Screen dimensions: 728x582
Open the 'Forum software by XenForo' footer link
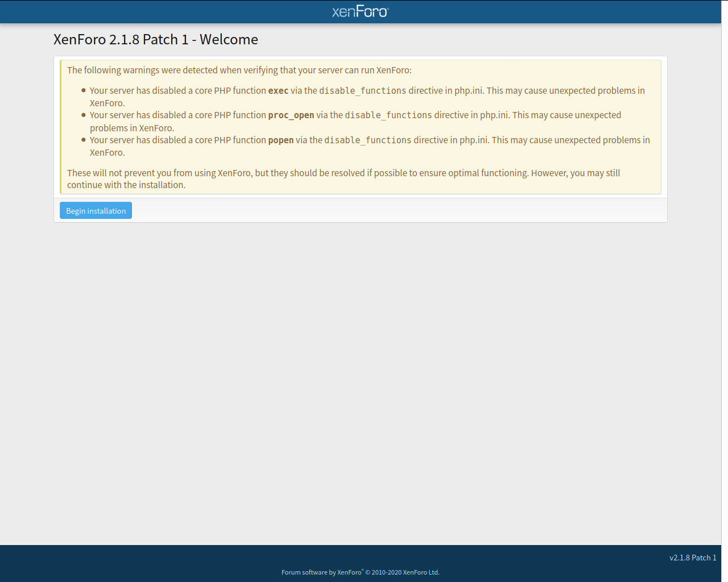[361, 572]
